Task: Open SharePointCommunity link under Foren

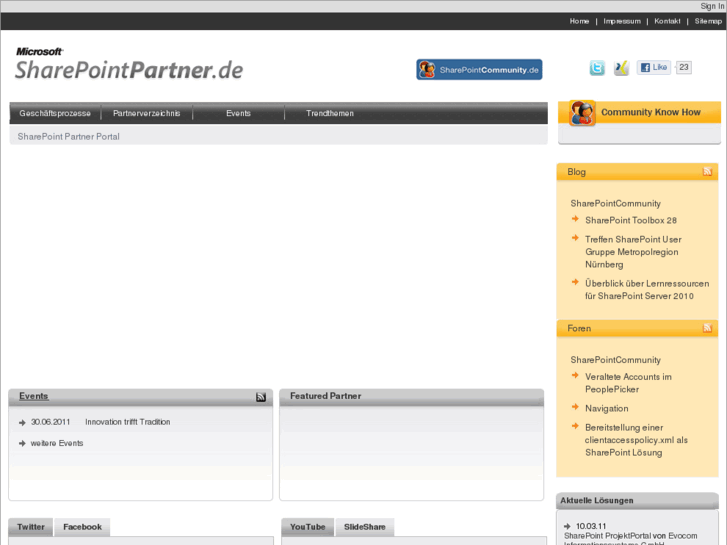Action: click(615, 360)
